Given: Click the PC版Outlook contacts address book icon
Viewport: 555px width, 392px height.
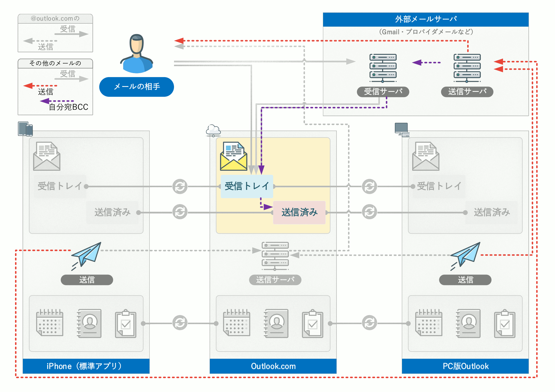Looking at the screenshot, I should [x=468, y=323].
